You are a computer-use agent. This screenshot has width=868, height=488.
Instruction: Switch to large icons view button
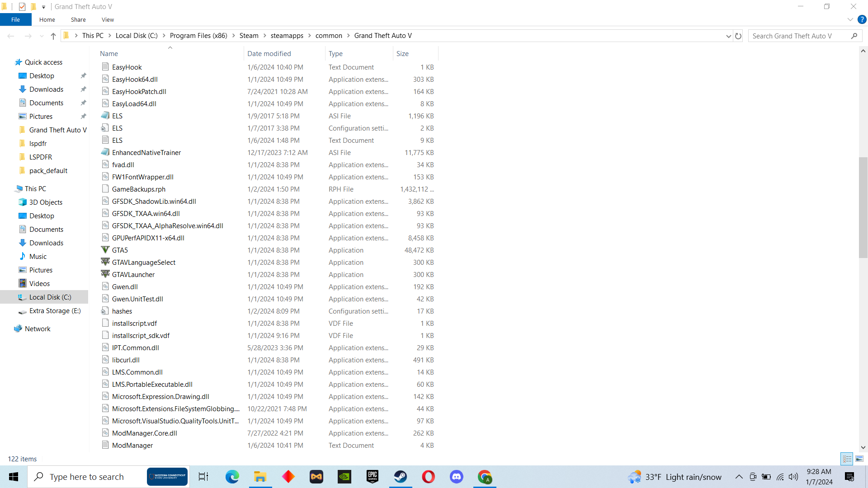(859, 459)
